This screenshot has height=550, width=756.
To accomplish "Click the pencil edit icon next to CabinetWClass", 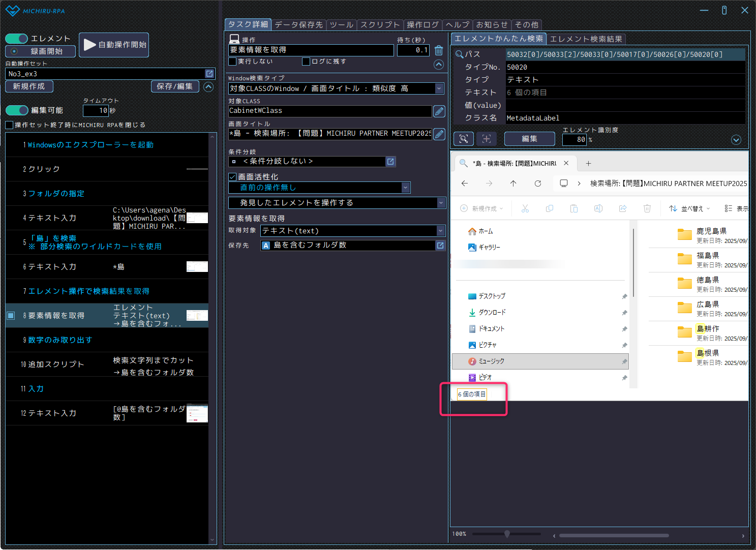I will click(439, 111).
